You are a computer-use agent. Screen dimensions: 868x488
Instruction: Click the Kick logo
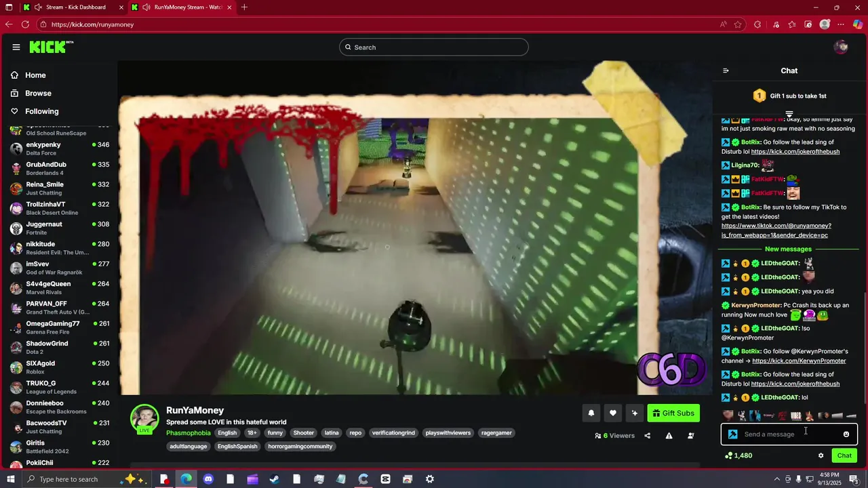pos(51,47)
